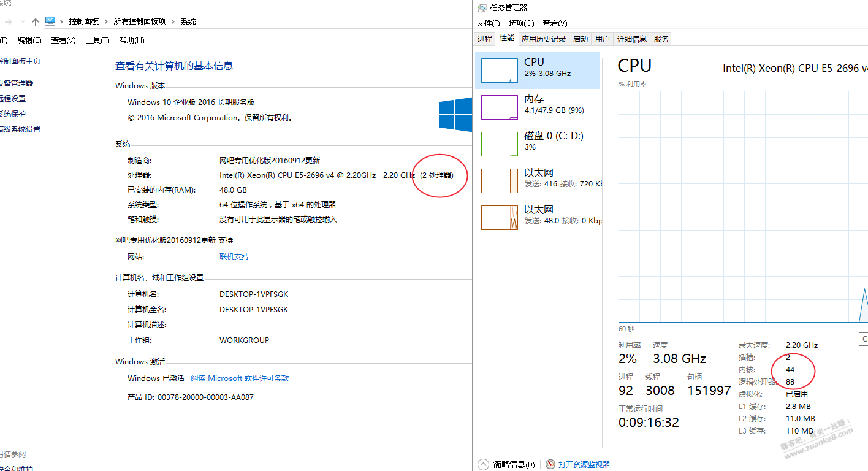The width and height of the screenshot is (868, 471).
Task: Expand chevron after 控制面板 breadcrumb
Action: pos(106,21)
